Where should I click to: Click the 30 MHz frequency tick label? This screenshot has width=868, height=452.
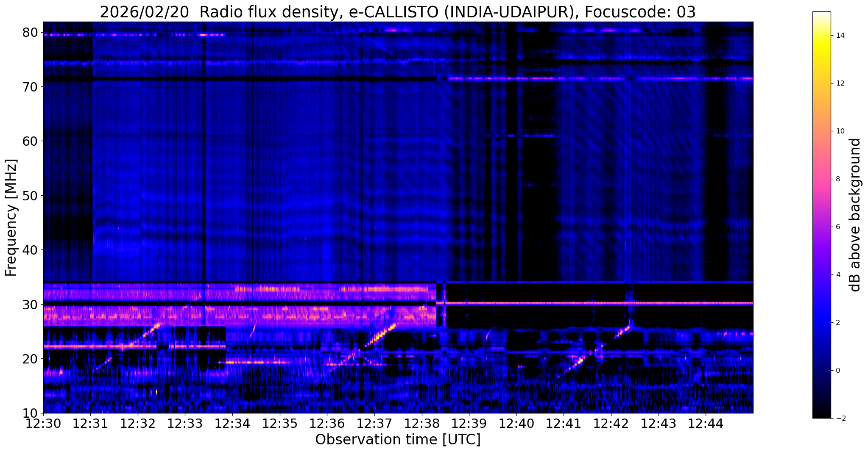pyautogui.click(x=30, y=305)
